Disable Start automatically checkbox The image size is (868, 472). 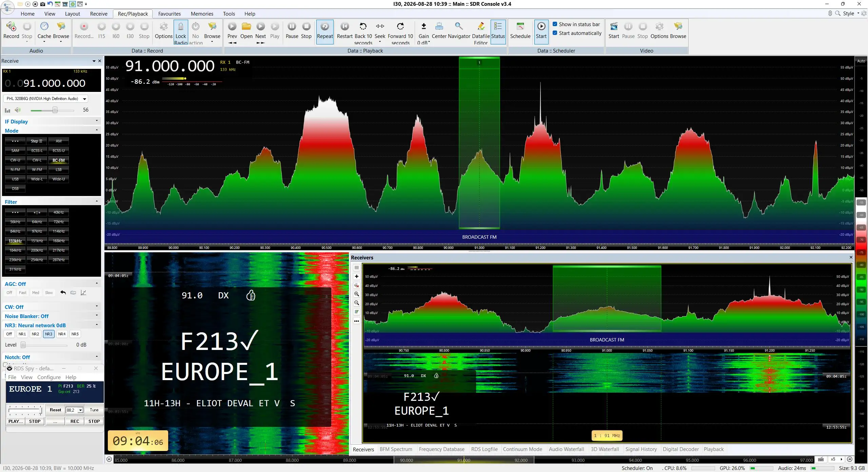pos(555,33)
